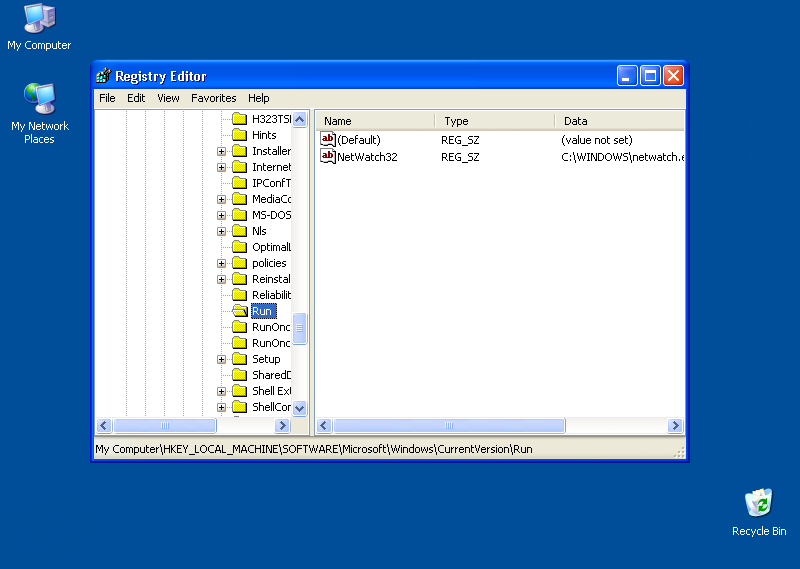
Task: Sort values by the Name column header
Action: [x=376, y=121]
